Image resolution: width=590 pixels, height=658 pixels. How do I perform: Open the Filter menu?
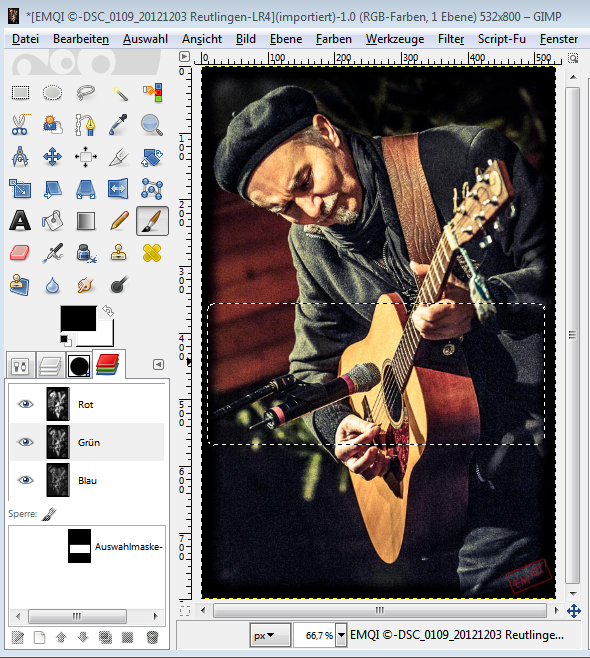tap(451, 39)
